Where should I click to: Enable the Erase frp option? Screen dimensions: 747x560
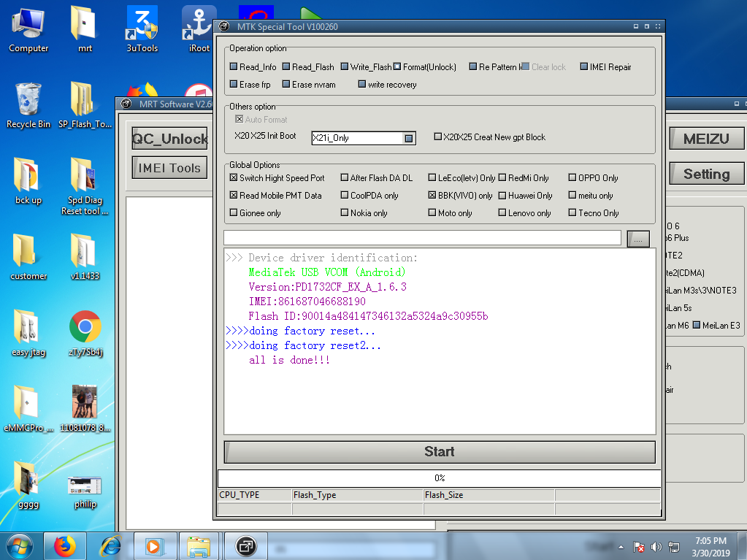(x=234, y=84)
